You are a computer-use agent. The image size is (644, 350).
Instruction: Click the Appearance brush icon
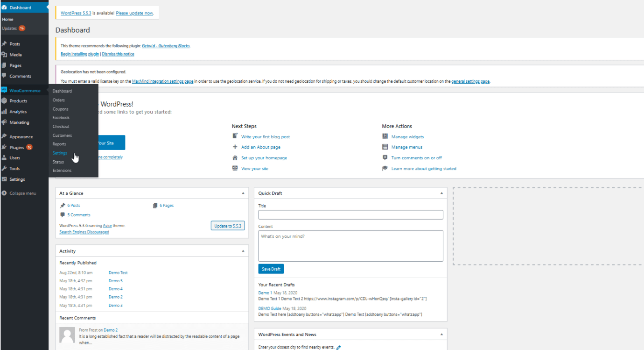pos(4,137)
